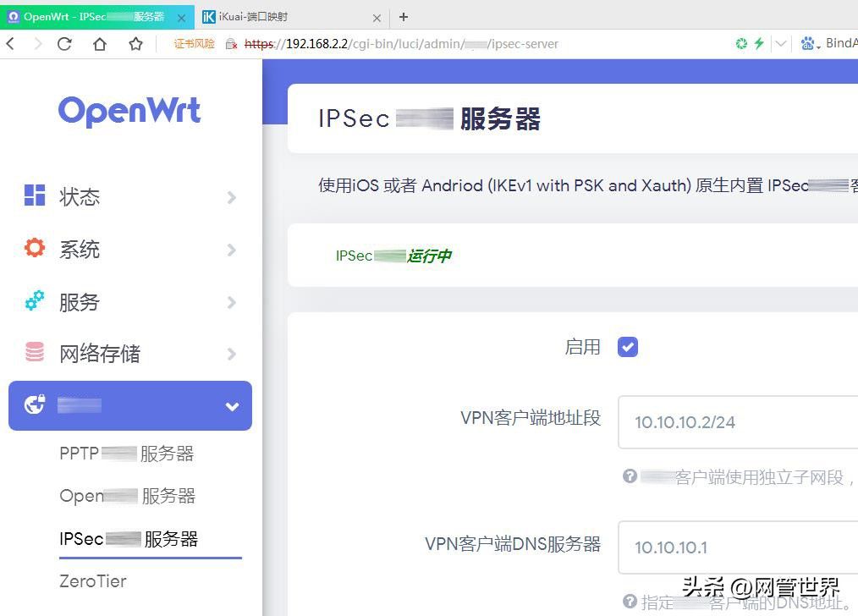
Task: Edit the VPN客户端地址段 field
Action: (738, 422)
